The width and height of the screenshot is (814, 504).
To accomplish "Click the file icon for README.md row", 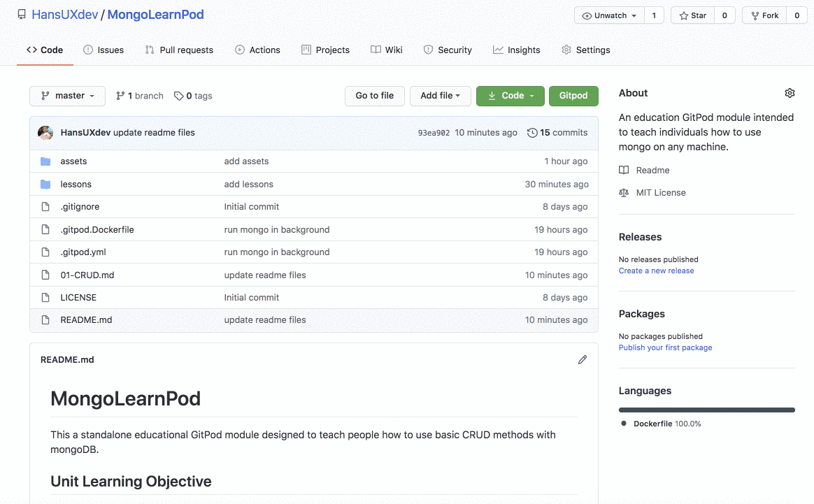I will coord(45,319).
